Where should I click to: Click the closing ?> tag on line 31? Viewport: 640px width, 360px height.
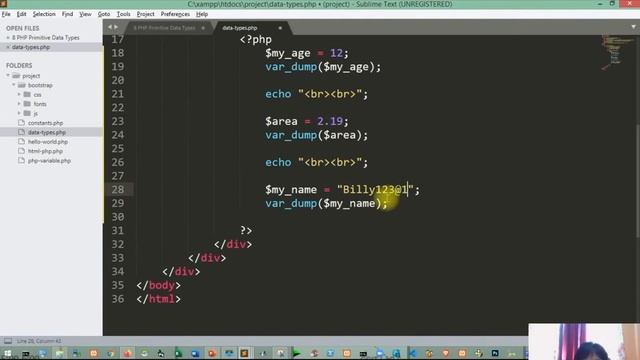click(x=246, y=231)
